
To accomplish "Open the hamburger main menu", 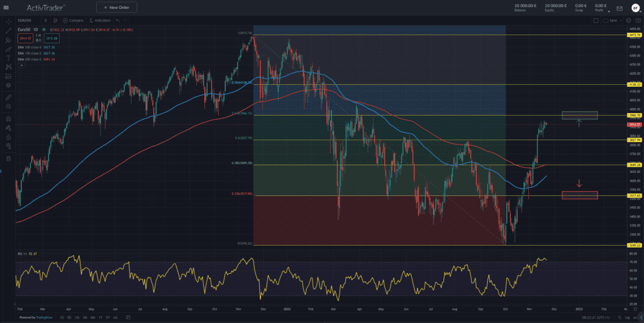I will click(x=6, y=8).
